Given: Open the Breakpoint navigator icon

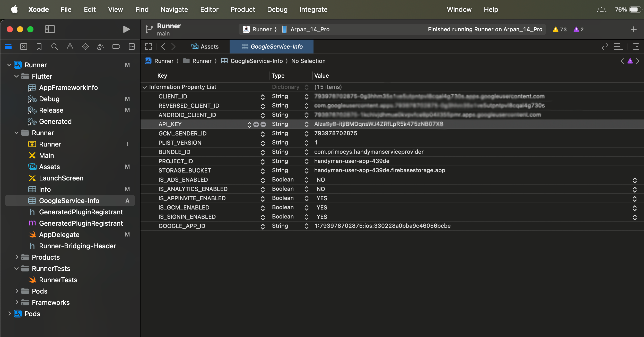Looking at the screenshot, I should (x=116, y=47).
